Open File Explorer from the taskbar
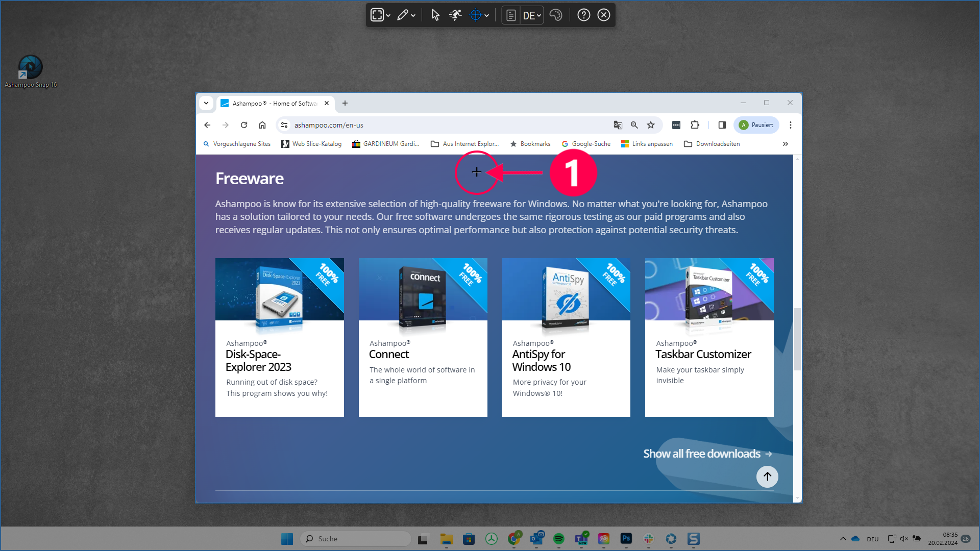The width and height of the screenshot is (980, 551). click(447, 539)
